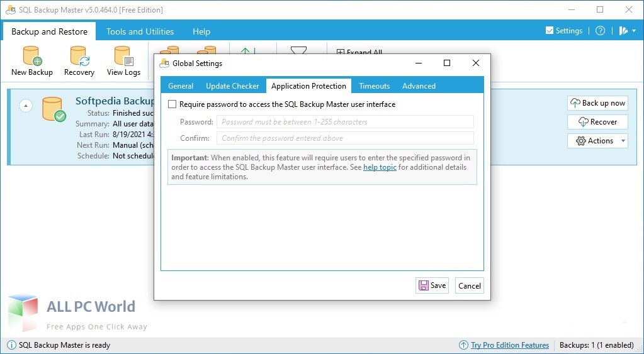Click the Back up now button
The width and height of the screenshot is (644, 354).
coord(597,103)
